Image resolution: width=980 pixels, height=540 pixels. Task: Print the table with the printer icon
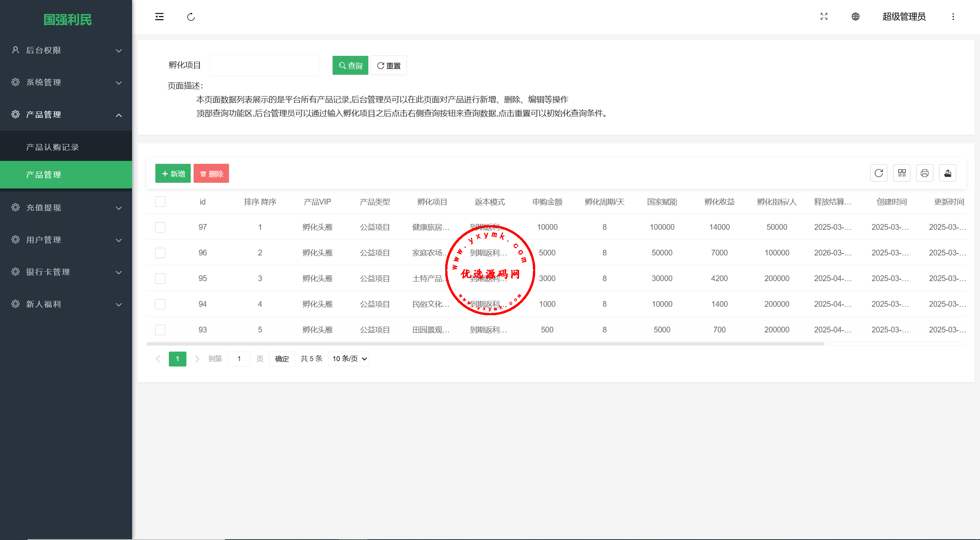coord(924,173)
